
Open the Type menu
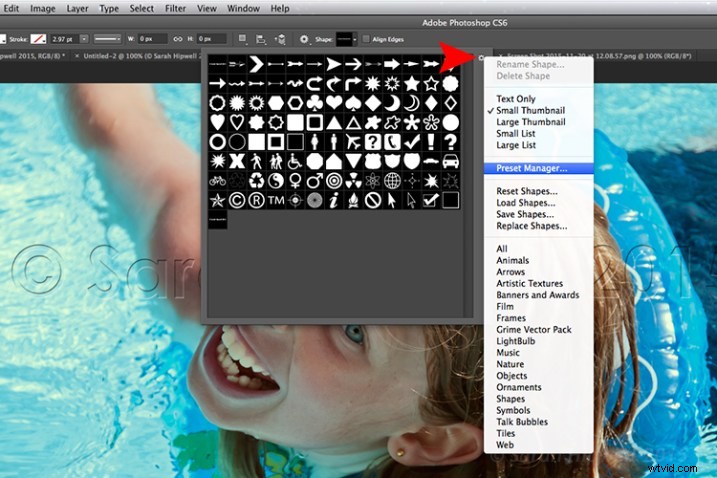(109, 8)
